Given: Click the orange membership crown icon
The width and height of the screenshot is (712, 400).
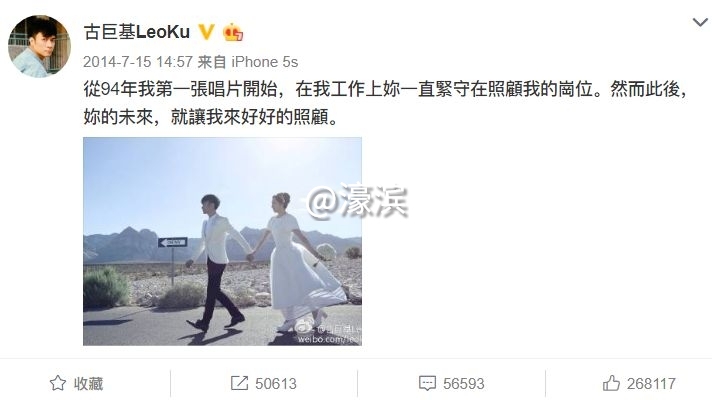Looking at the screenshot, I should 232,32.
